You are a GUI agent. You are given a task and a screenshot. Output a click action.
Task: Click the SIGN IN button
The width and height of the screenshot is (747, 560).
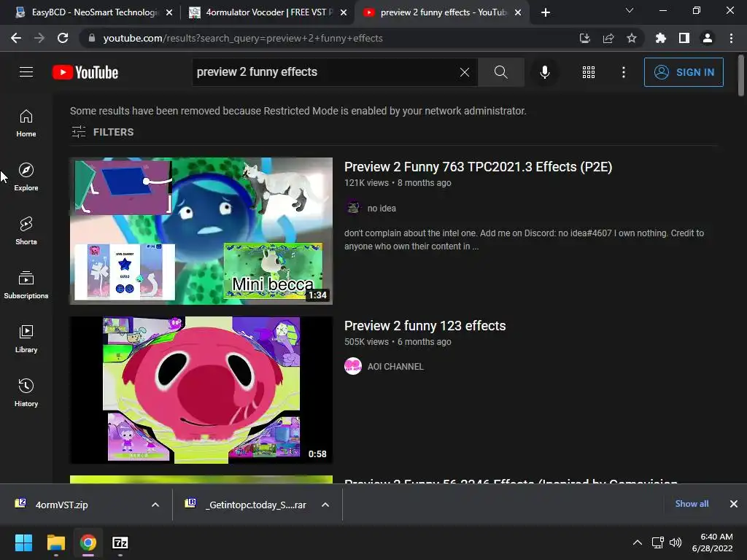684,72
